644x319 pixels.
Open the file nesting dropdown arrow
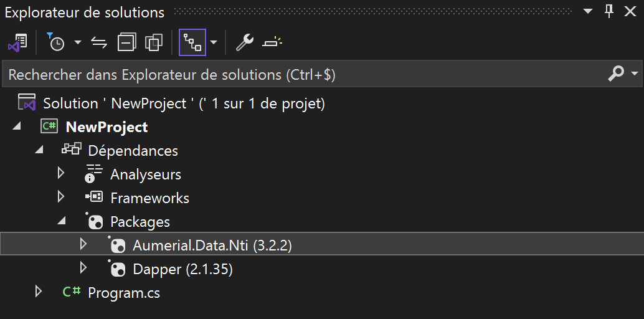214,42
